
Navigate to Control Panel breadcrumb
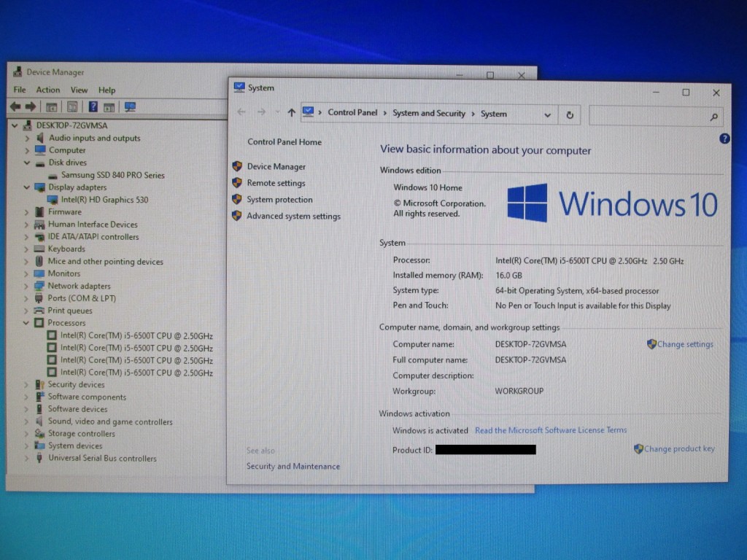352,112
